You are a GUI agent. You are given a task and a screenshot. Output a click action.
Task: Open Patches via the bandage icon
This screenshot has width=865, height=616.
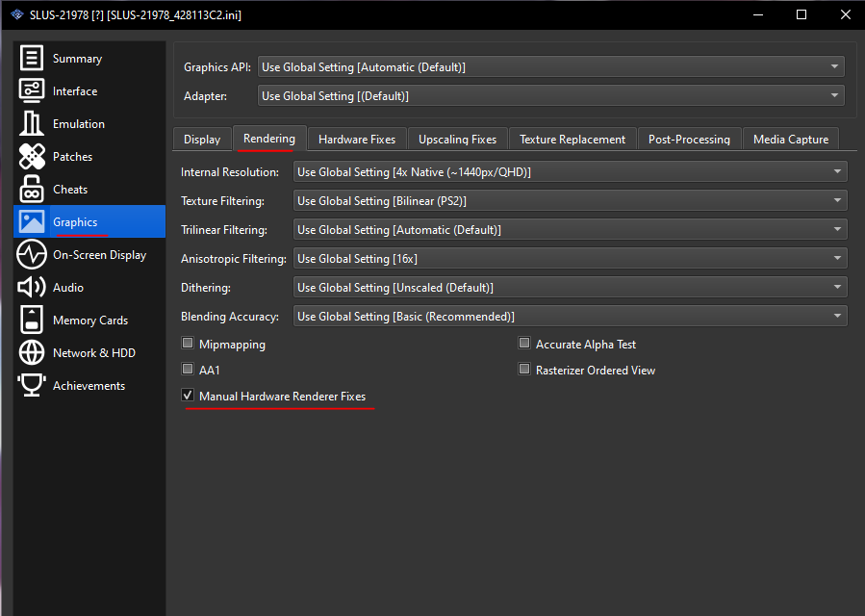point(32,156)
